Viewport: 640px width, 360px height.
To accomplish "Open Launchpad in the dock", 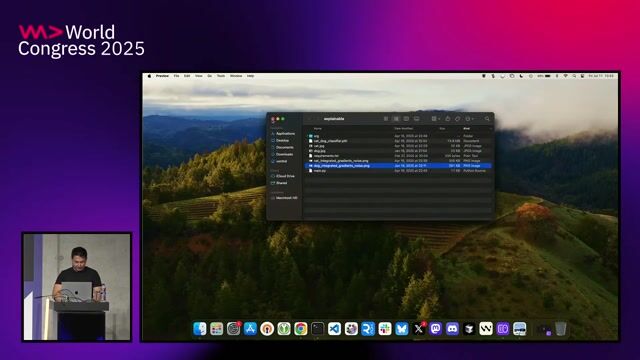I will pyautogui.click(x=216, y=329).
